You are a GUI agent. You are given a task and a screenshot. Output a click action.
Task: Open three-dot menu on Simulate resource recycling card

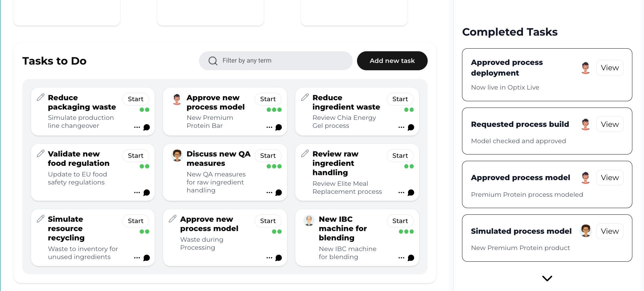[137, 258]
